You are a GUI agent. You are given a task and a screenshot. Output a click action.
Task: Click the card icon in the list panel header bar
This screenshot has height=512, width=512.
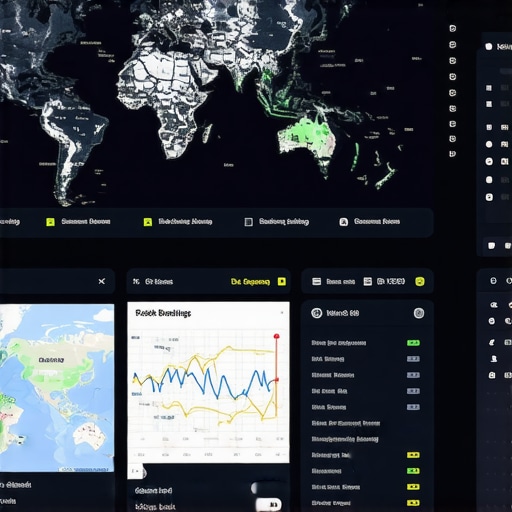pyautogui.click(x=316, y=282)
